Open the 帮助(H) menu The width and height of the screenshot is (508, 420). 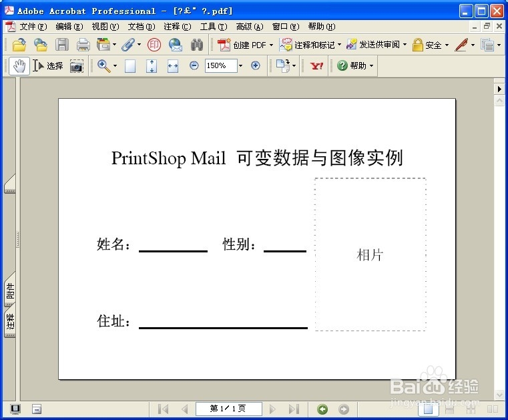321,27
